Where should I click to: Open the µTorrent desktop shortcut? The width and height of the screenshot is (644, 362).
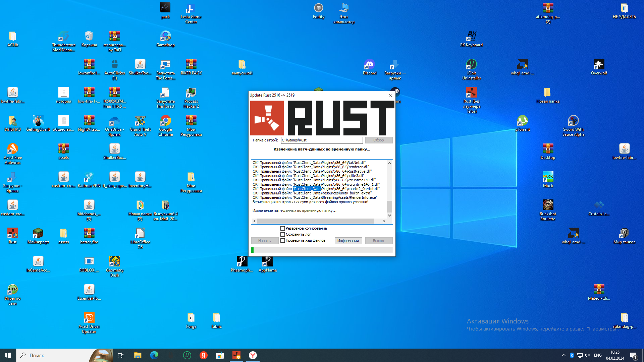[522, 123]
